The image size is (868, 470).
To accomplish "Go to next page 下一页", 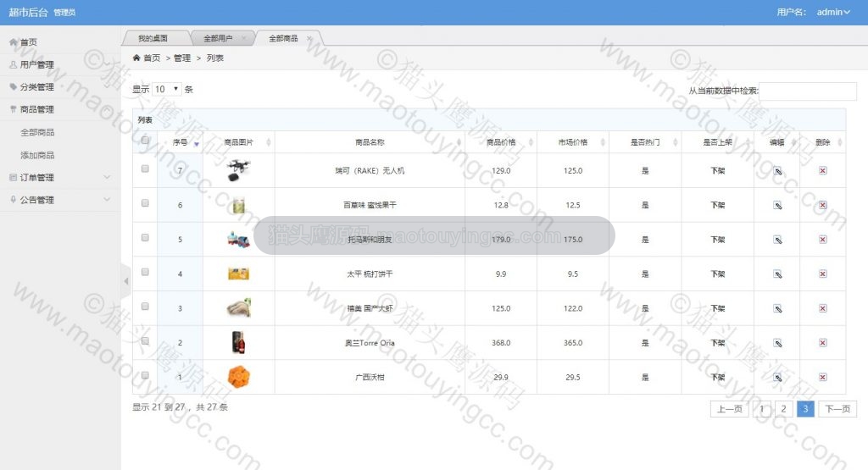I will point(837,409).
